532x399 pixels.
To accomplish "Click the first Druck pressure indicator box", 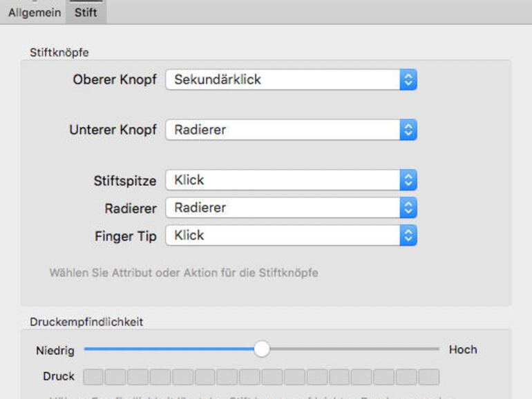I will point(93,377).
